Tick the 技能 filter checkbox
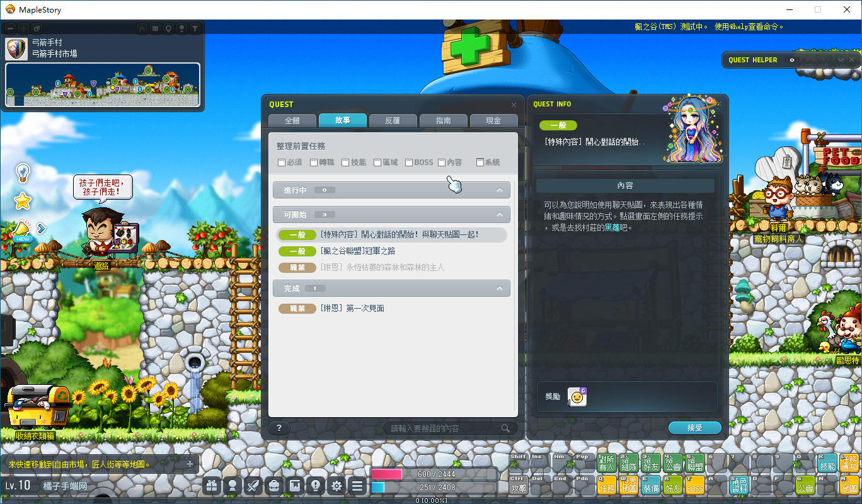 coord(345,163)
